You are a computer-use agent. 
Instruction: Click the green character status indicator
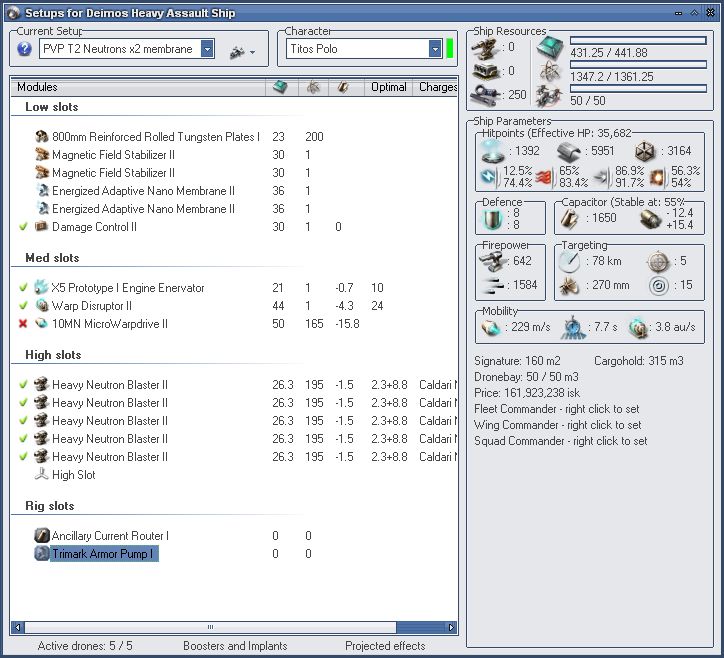click(x=450, y=48)
